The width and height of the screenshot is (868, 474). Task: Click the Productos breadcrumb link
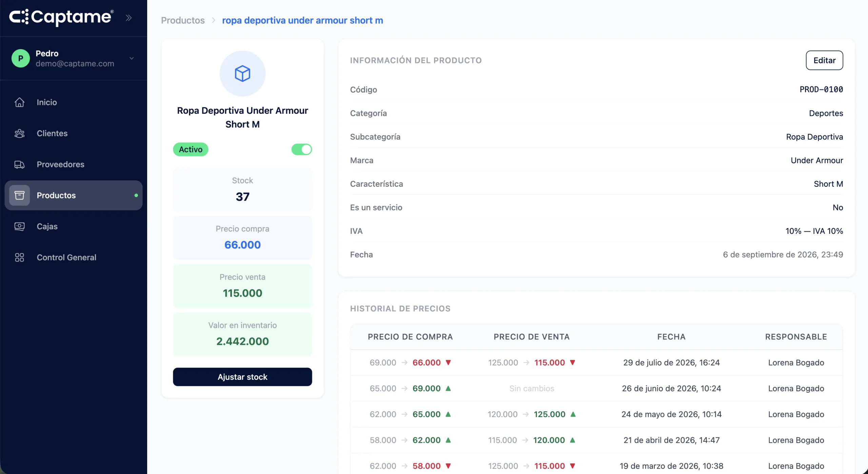click(183, 20)
